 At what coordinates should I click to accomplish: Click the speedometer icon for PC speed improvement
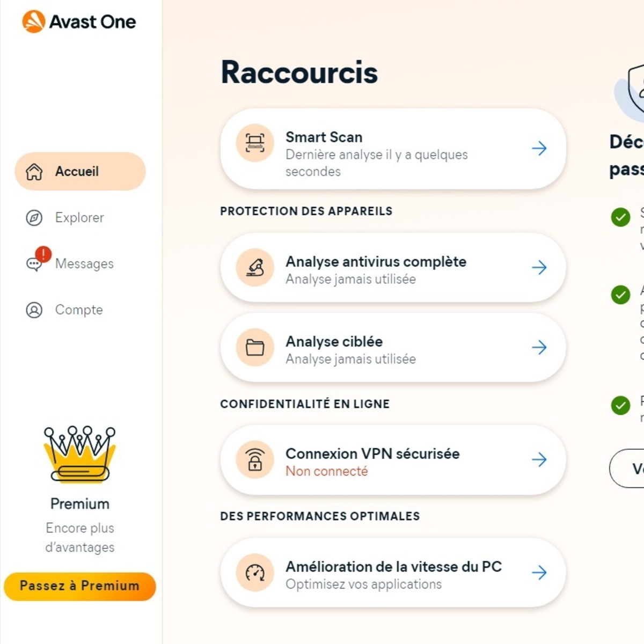click(x=254, y=573)
